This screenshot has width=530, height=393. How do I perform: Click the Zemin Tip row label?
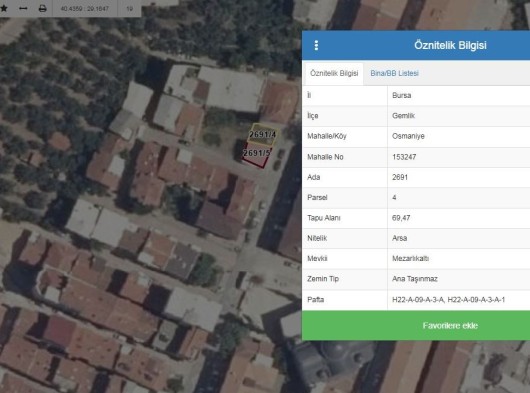323,279
